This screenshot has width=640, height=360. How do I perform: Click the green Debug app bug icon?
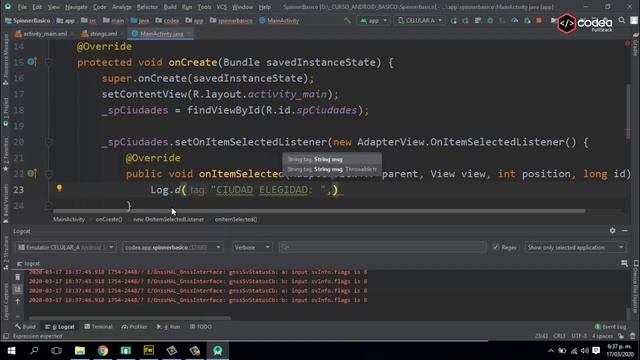[x=490, y=20]
